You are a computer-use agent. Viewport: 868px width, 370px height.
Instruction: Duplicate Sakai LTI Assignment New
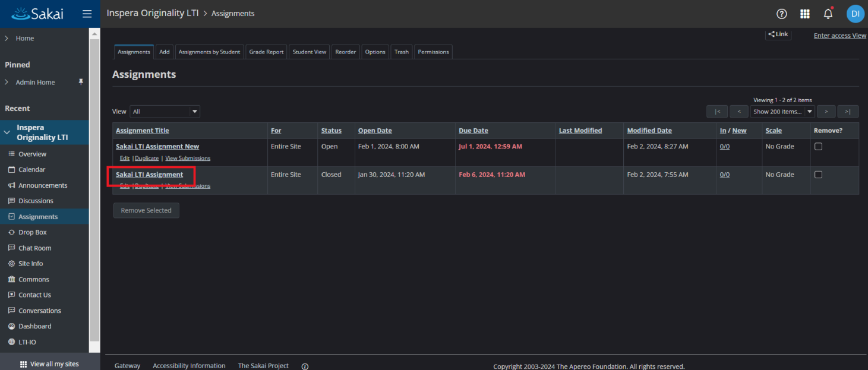147,159
